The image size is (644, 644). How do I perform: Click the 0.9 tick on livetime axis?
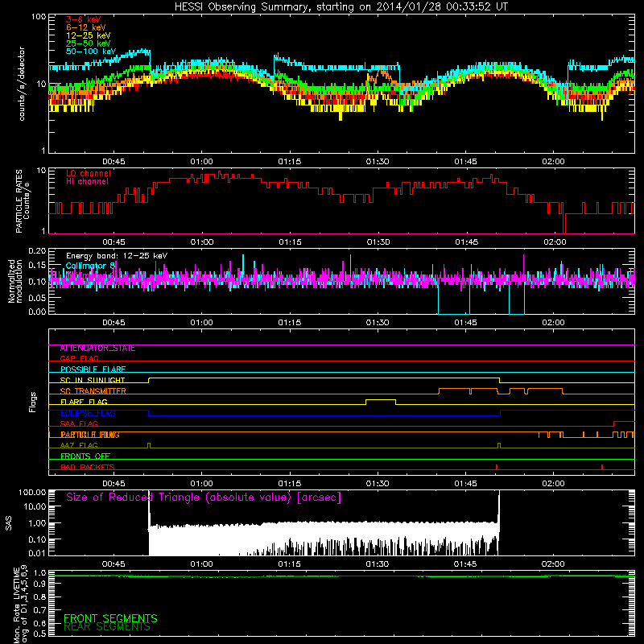coord(39,584)
